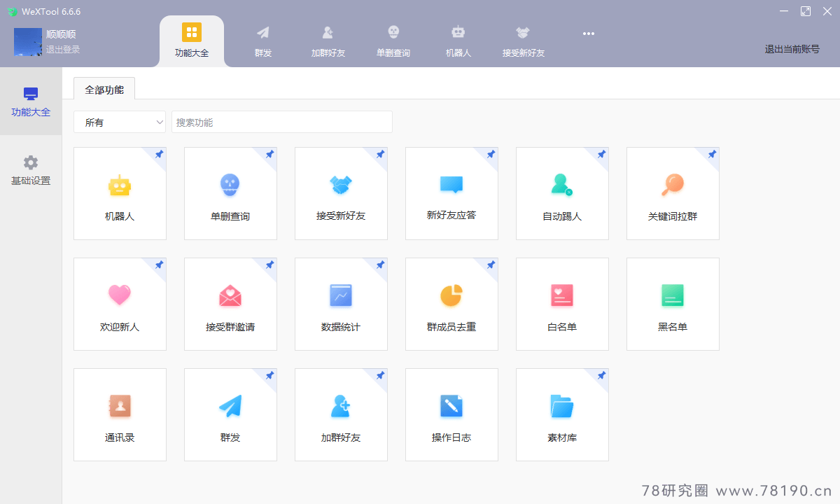Screen dimensions: 840x504
Task: Open the 机器人 feature card
Action: click(120, 193)
